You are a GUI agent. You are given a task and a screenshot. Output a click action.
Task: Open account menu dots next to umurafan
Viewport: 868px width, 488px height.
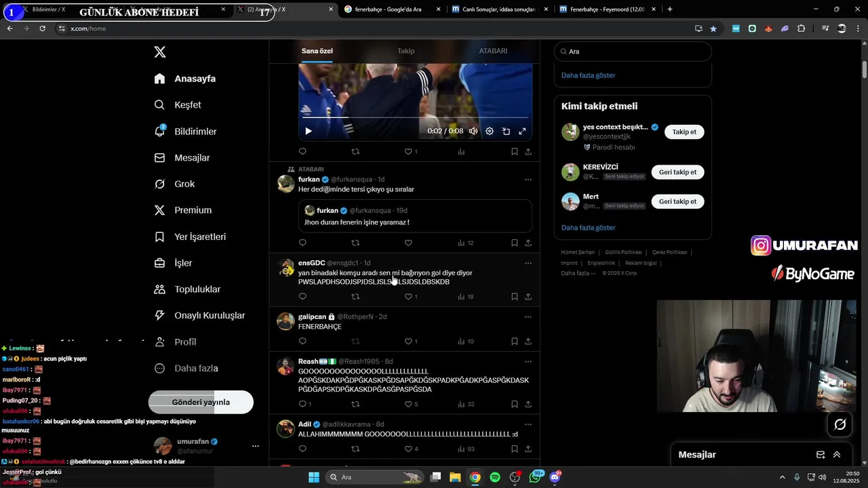pos(256,446)
